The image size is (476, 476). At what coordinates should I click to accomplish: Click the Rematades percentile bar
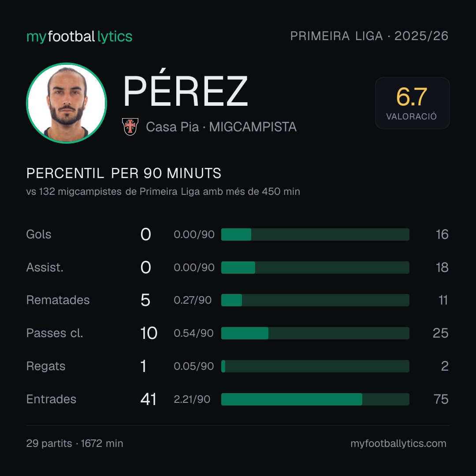(315, 300)
